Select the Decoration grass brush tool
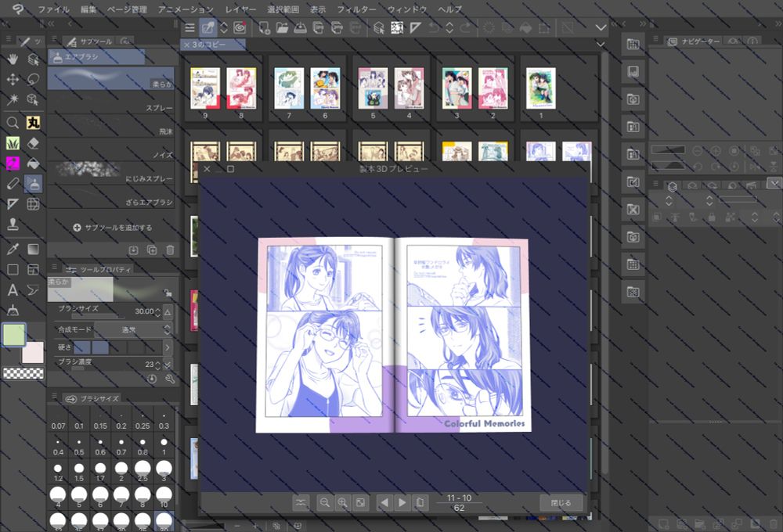The height and width of the screenshot is (532, 783). coord(13,143)
